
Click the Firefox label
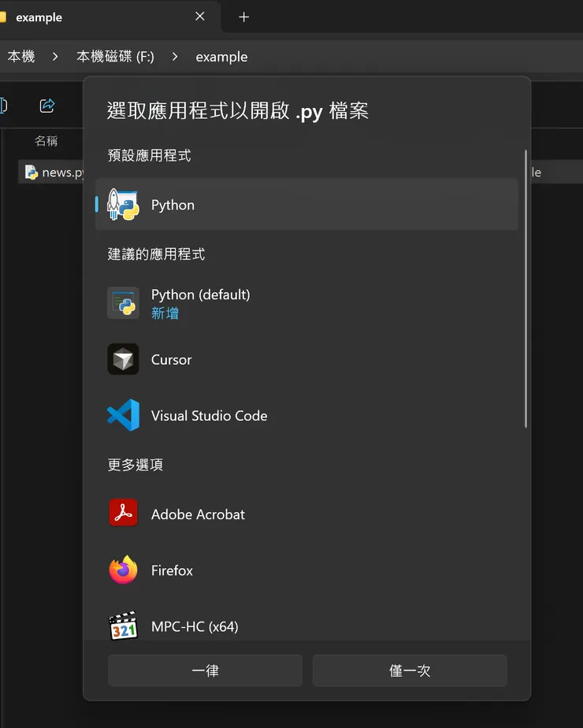(x=172, y=570)
